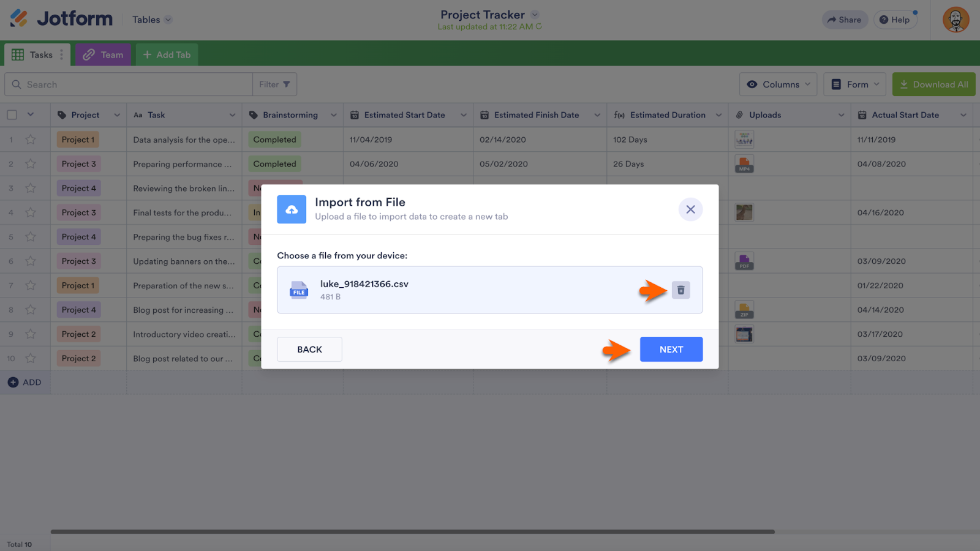Open Actual Start Date column menu

tap(963, 115)
